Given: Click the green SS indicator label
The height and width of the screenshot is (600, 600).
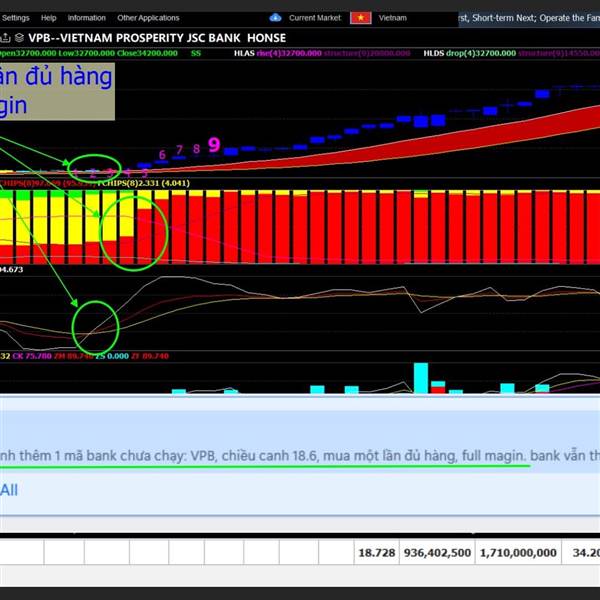Looking at the screenshot, I should click(x=196, y=53).
